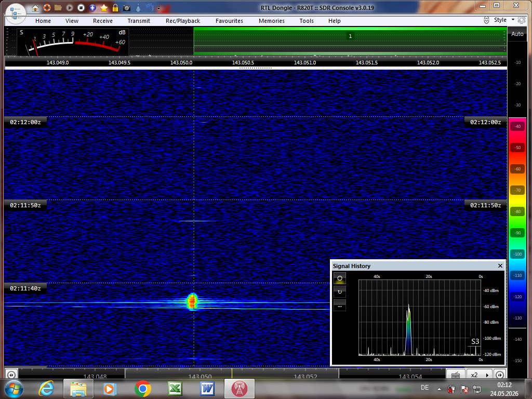Click the Auto button above the color scale
Viewport: 532px width, 399px height.
517,34
